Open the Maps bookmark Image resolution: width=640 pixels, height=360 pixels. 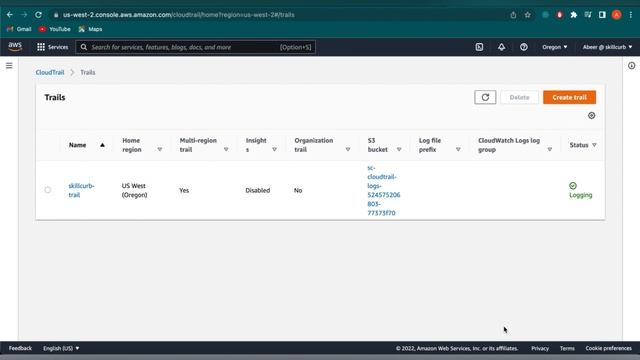tap(90, 29)
